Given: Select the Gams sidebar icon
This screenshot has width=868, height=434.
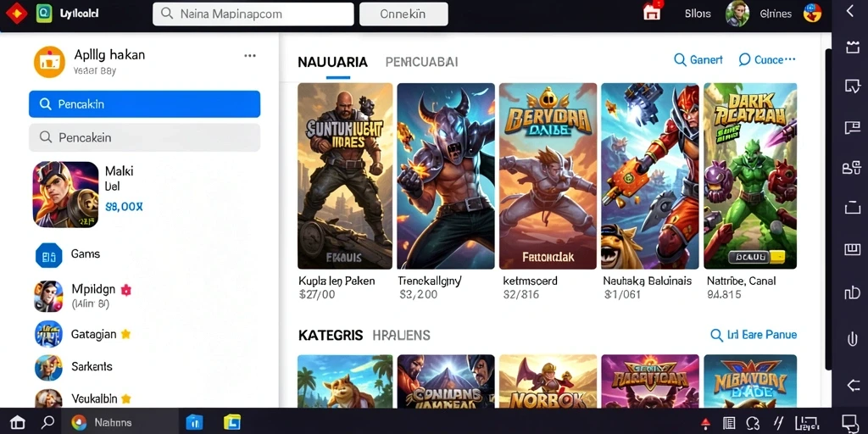Looking at the screenshot, I should coord(48,256).
